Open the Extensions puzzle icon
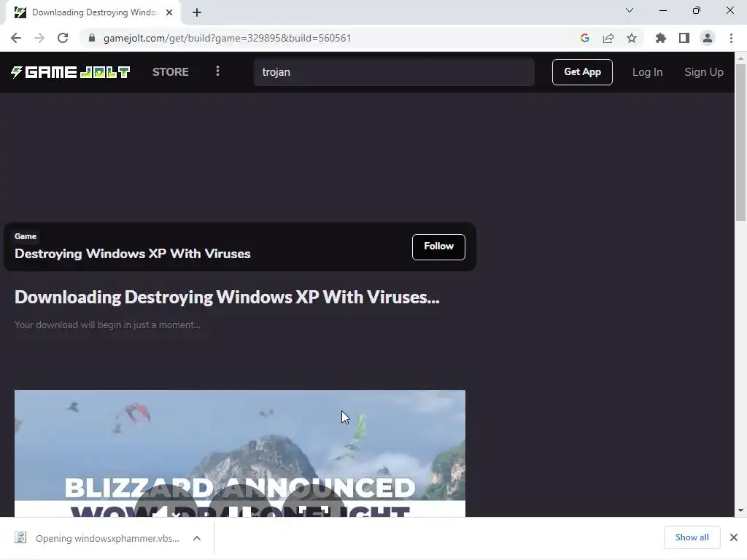Image resolution: width=747 pixels, height=560 pixels. [x=660, y=38]
